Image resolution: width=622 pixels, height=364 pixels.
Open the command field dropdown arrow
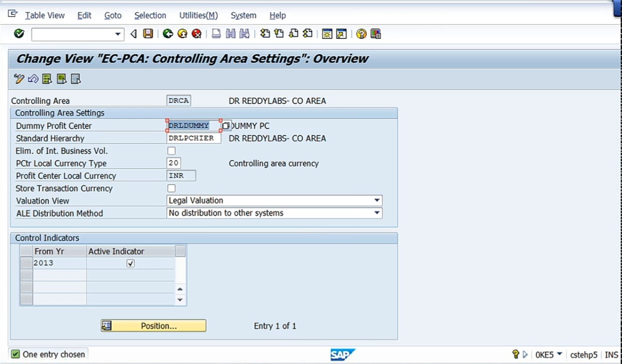pos(117,34)
